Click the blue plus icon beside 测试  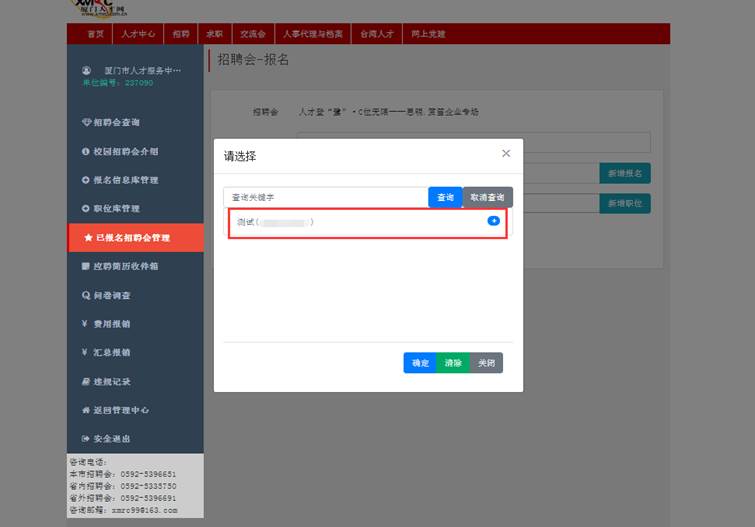click(493, 221)
